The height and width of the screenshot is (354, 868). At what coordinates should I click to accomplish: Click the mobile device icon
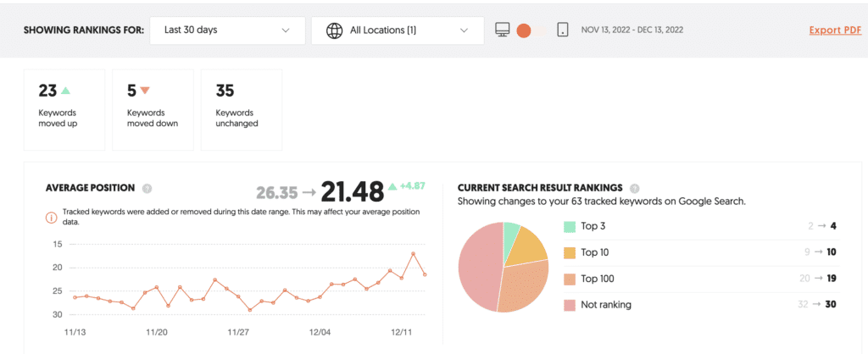pos(562,30)
